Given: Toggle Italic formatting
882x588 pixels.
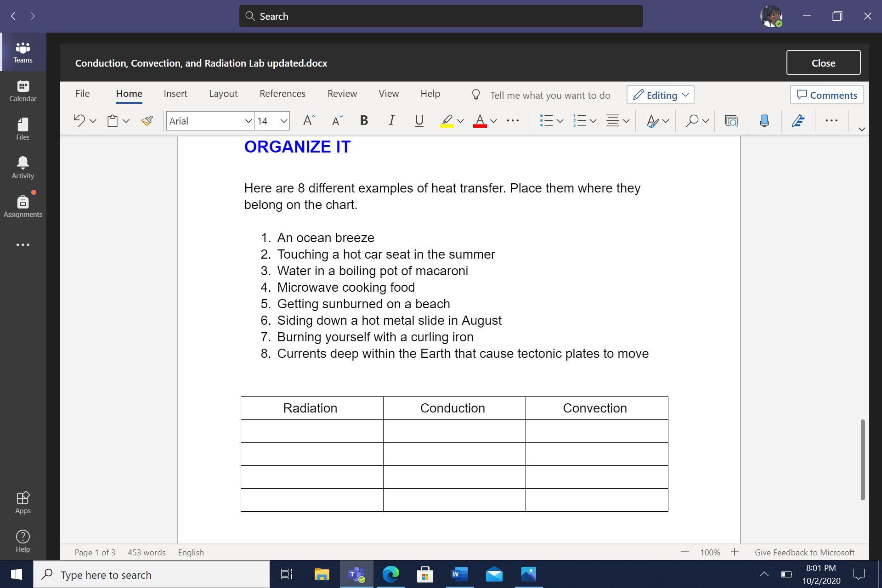Looking at the screenshot, I should click(391, 121).
